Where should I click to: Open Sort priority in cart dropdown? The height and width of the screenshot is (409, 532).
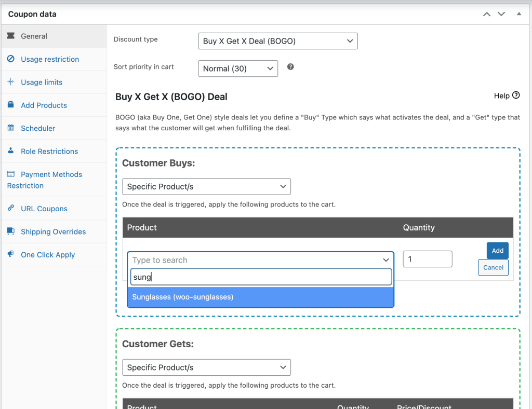(238, 69)
